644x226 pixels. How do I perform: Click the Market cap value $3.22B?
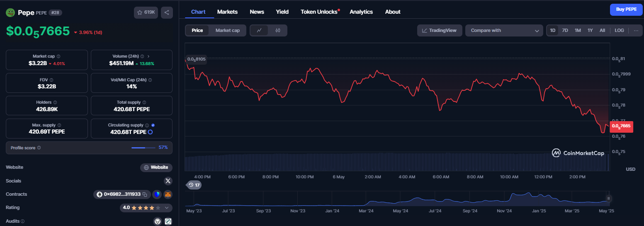pyautogui.click(x=38, y=63)
